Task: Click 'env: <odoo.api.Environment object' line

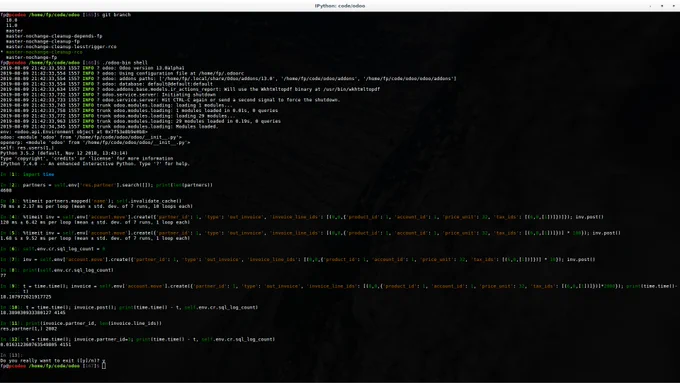Action: point(74,132)
